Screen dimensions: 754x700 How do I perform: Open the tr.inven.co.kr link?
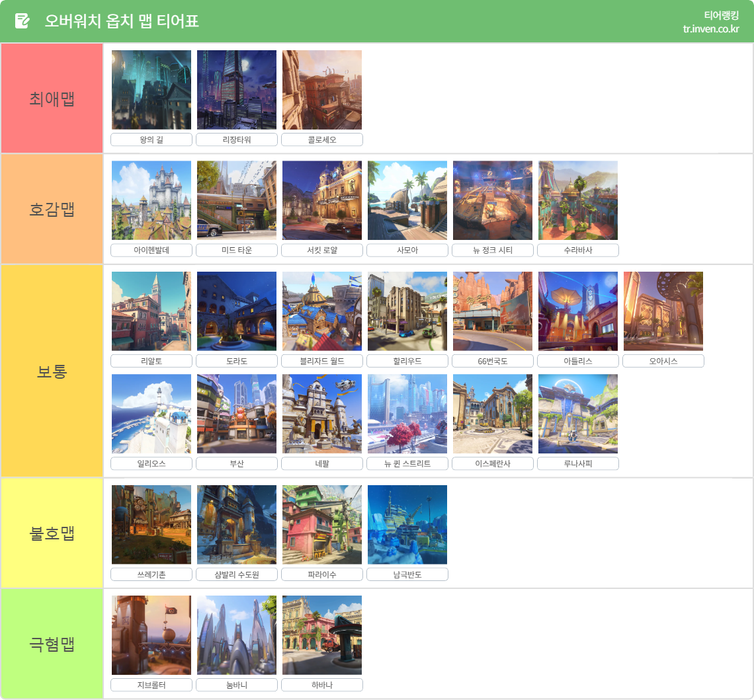click(711, 29)
